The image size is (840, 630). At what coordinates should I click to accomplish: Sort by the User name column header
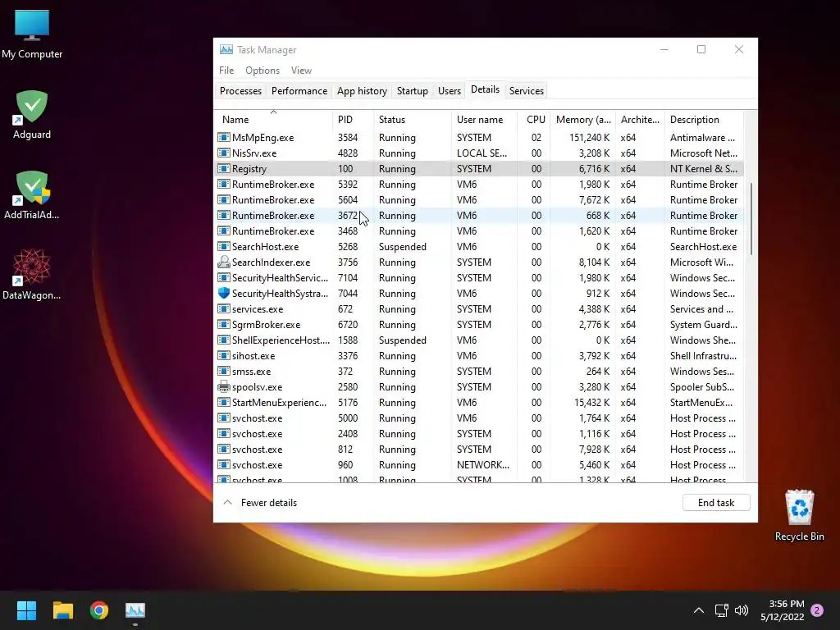[484, 119]
